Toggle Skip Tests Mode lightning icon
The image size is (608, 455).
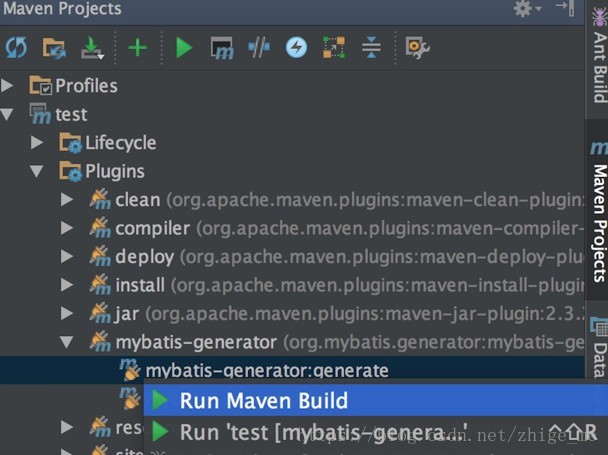[x=297, y=48]
